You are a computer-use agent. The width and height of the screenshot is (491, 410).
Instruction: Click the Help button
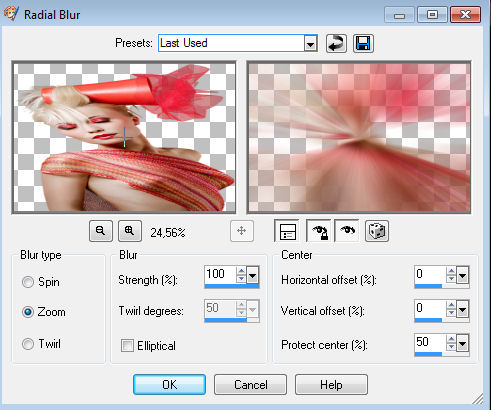[x=331, y=385]
